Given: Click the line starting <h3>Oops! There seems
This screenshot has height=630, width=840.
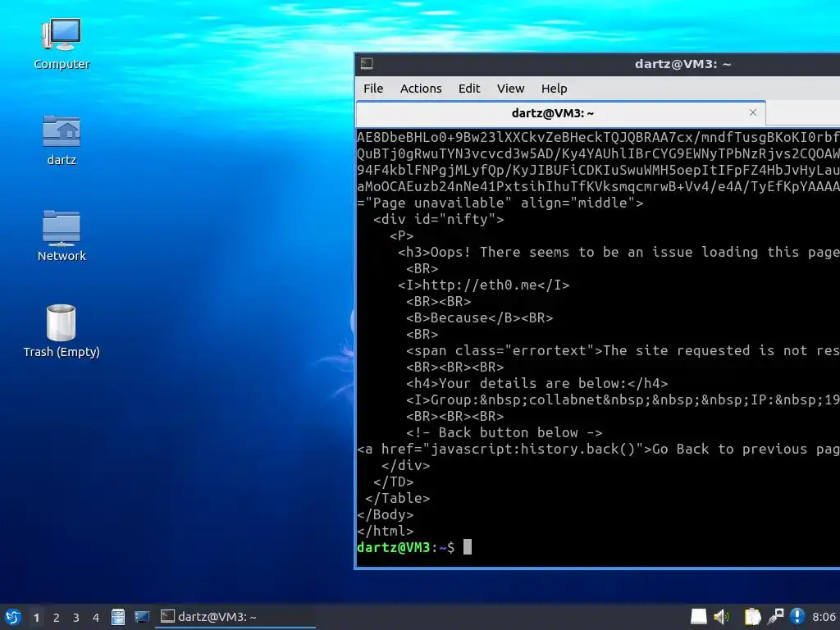Looking at the screenshot, I should (x=619, y=253).
